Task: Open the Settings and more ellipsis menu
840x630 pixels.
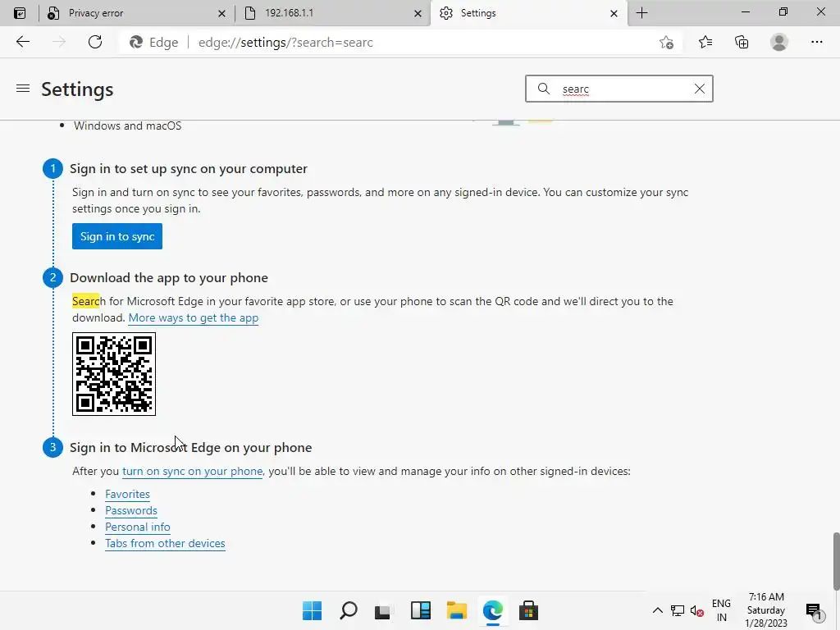Action: click(x=816, y=43)
